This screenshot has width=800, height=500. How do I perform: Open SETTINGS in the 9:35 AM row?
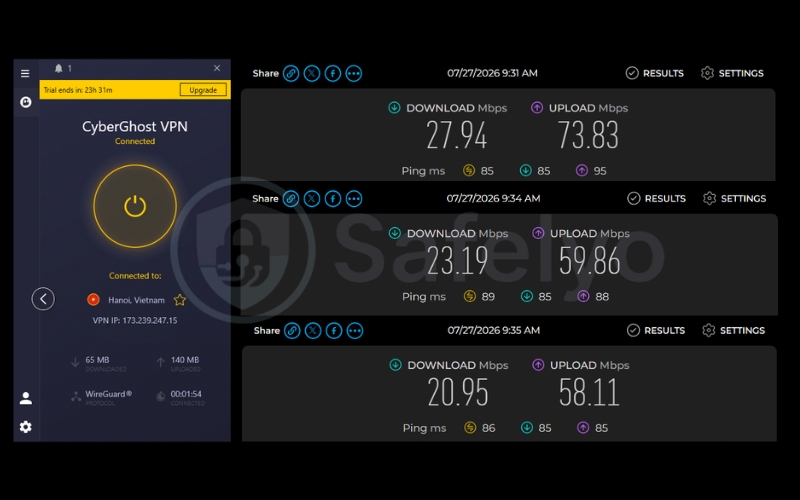733,331
